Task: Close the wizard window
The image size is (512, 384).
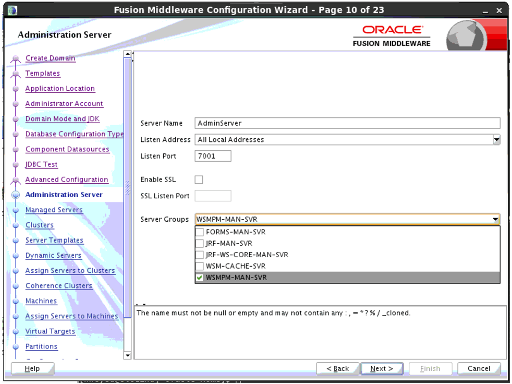Action: (x=499, y=11)
